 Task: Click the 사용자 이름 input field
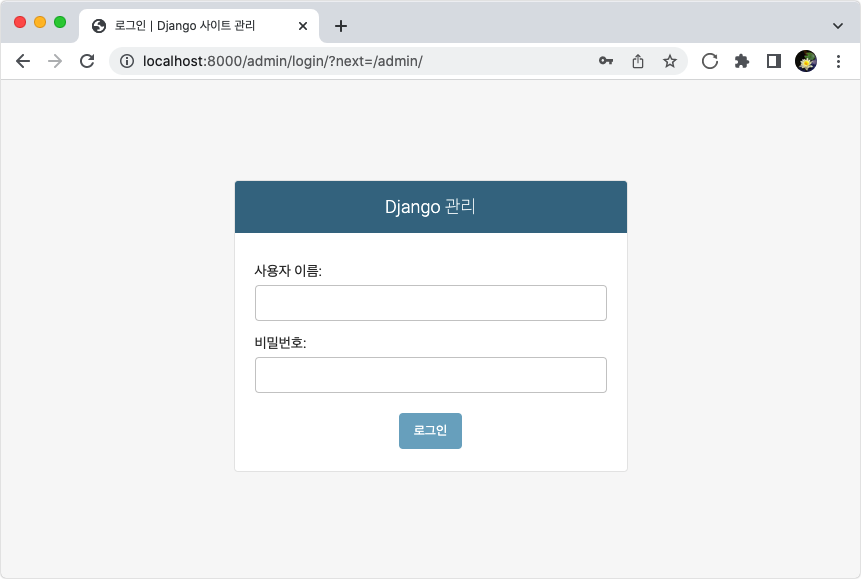pyautogui.click(x=430, y=303)
